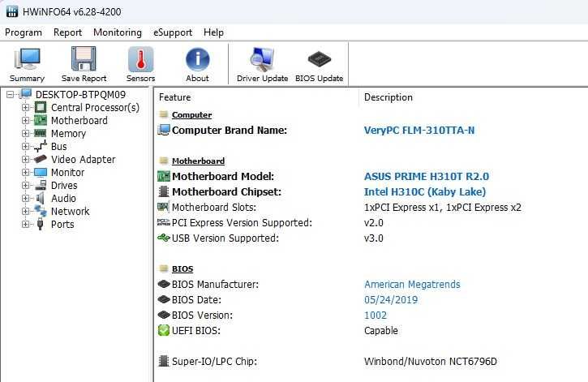Select the Bus tree icon
The height and width of the screenshot is (382, 588).
click(41, 146)
